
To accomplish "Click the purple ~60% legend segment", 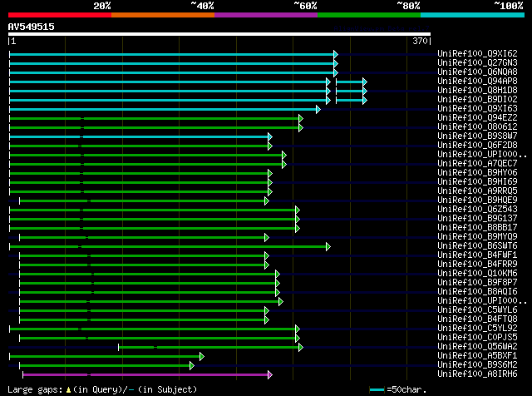I will click(266, 15).
